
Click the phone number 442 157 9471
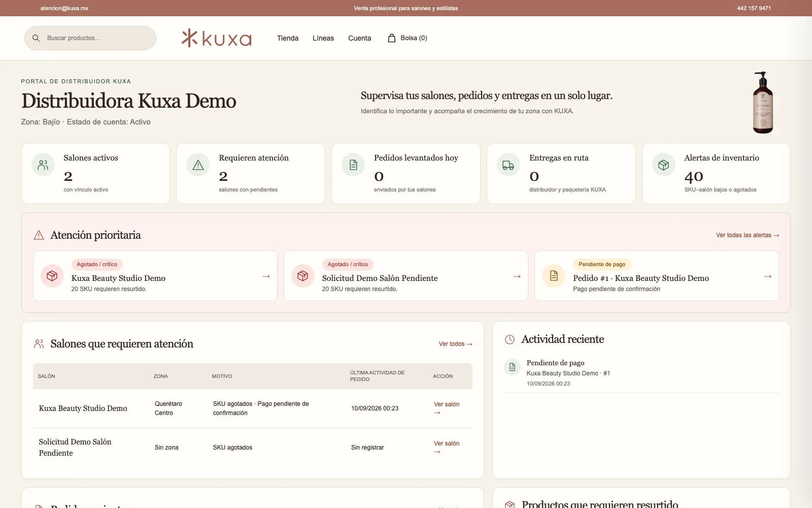tap(754, 8)
